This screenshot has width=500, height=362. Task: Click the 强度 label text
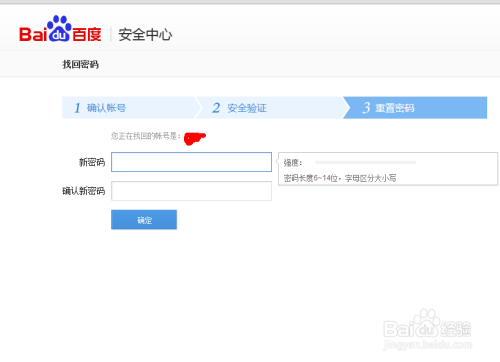click(293, 163)
